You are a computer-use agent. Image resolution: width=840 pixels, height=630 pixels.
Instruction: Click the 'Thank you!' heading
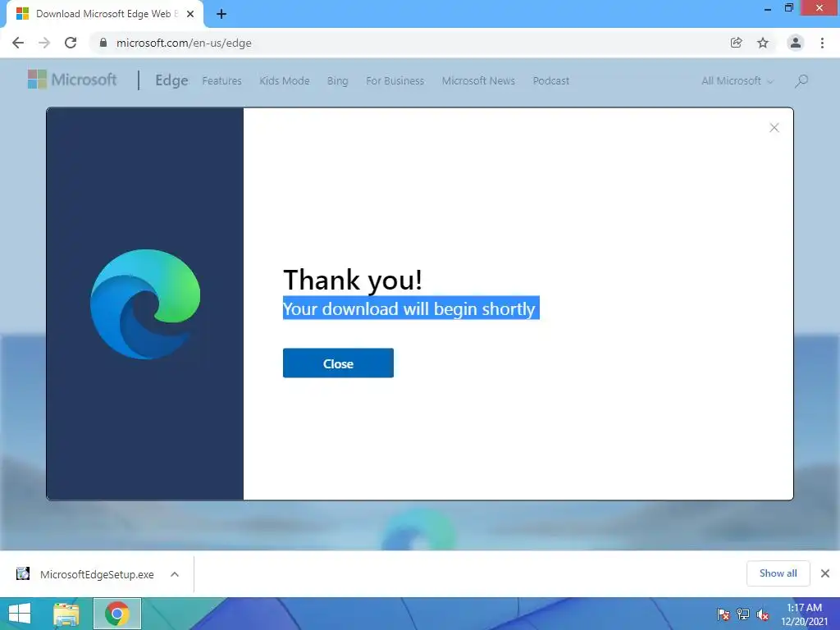(x=353, y=280)
